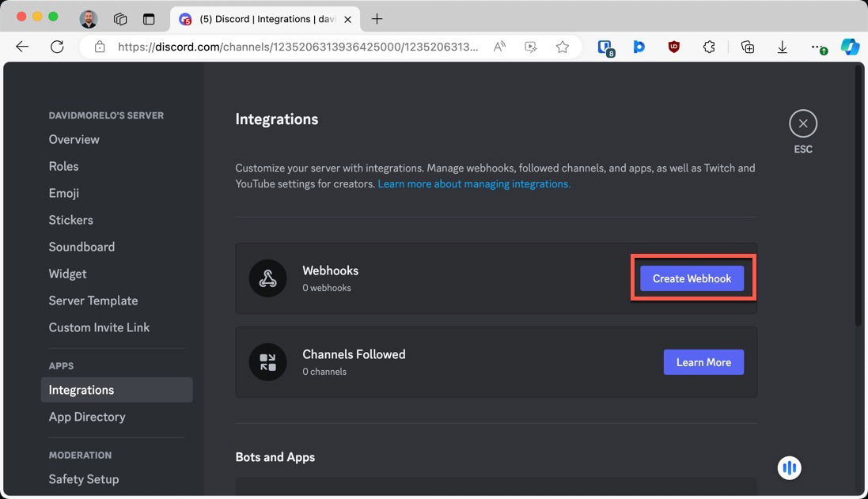This screenshot has height=499, width=868.
Task: Close settings with the ESC button
Action: 802,123
